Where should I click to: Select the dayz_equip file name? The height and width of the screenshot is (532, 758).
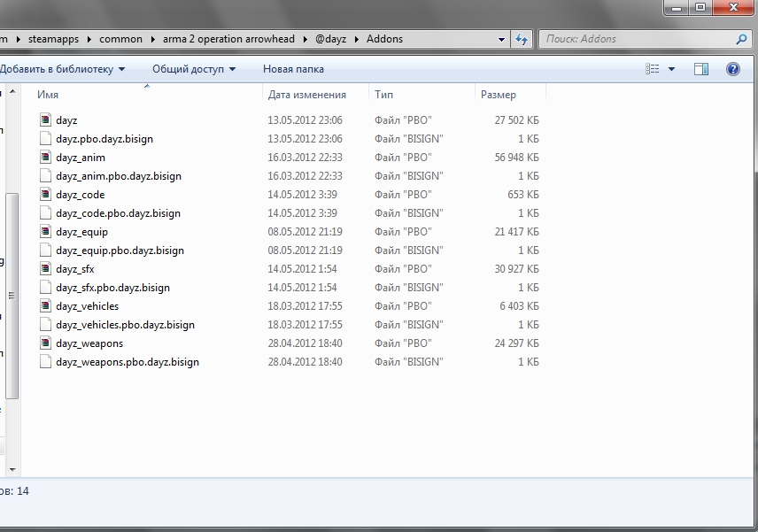(x=81, y=232)
